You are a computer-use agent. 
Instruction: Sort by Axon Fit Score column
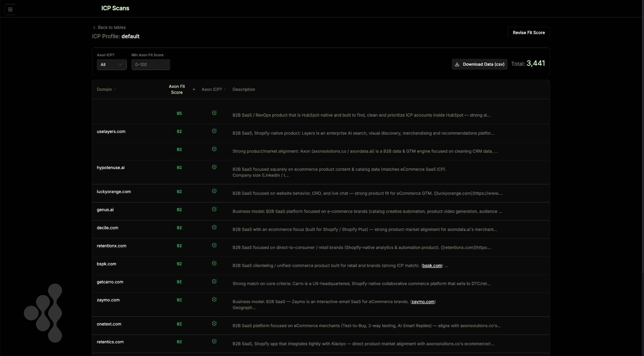tap(181, 90)
